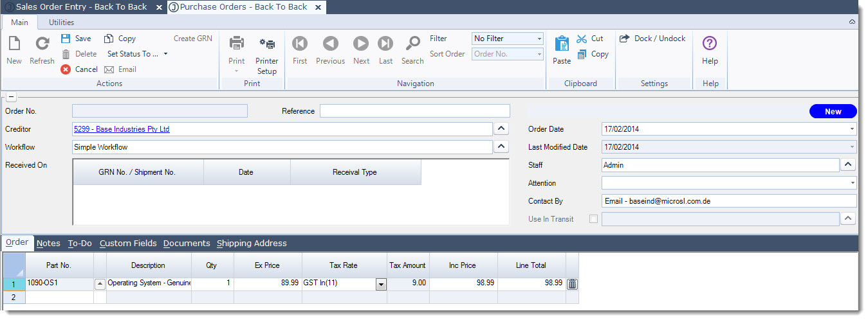Click the GRN No. / Shipment No. header

point(138,172)
